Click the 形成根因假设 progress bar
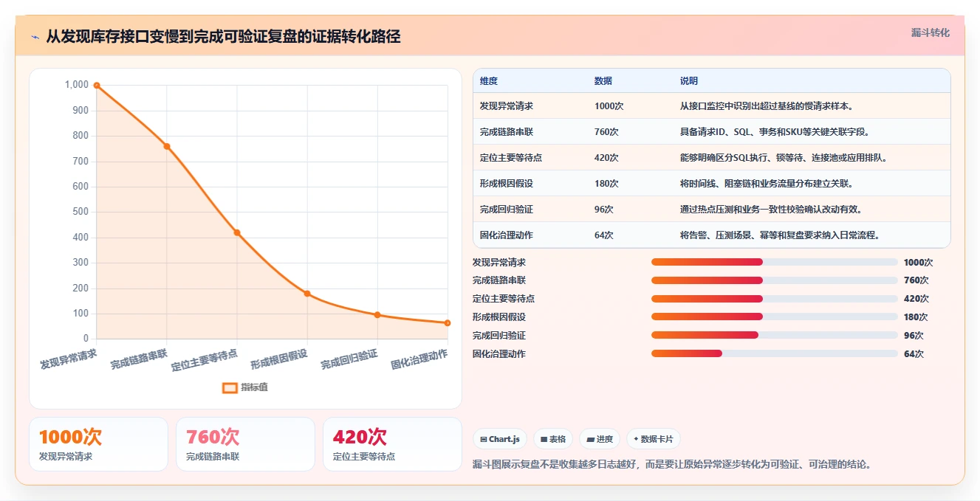Screen dimensions: 980x501 (x=775, y=317)
